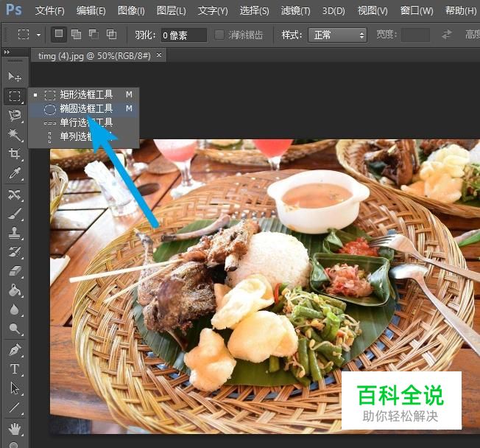Select the Magic Wand tool

[15, 135]
